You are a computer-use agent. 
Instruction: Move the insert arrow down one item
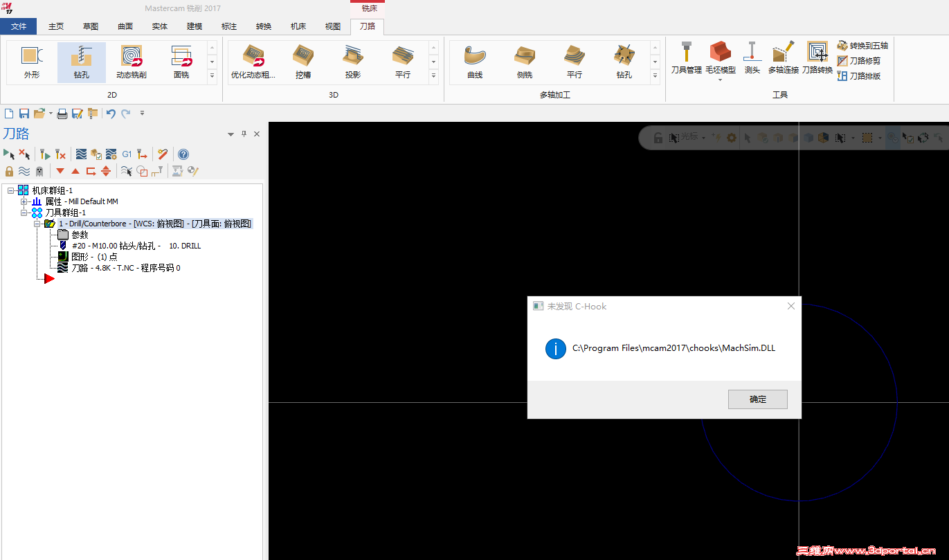(x=60, y=171)
